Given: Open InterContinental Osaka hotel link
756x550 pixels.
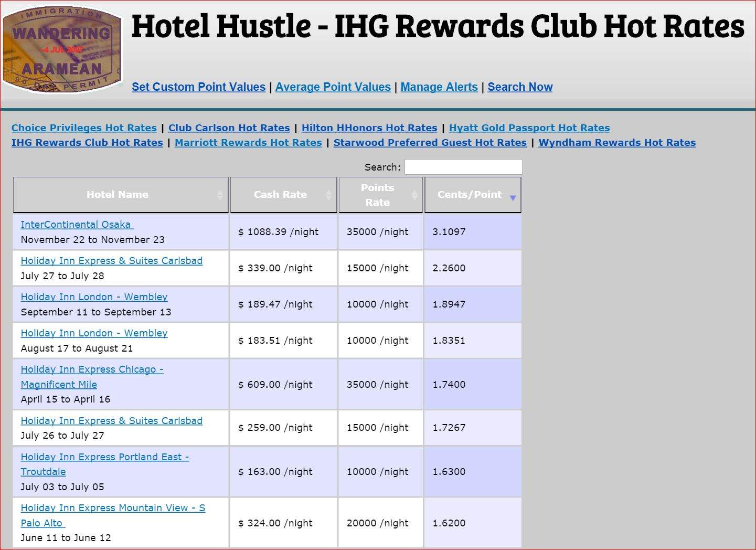Looking at the screenshot, I should pyautogui.click(x=77, y=225).
